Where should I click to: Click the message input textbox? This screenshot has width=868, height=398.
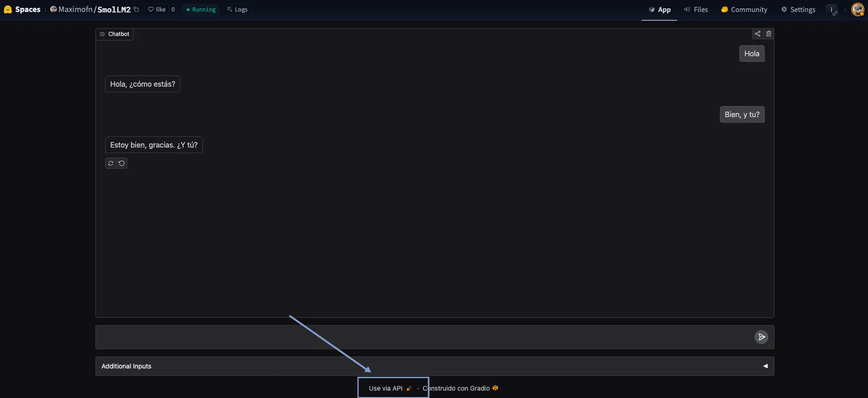424,337
